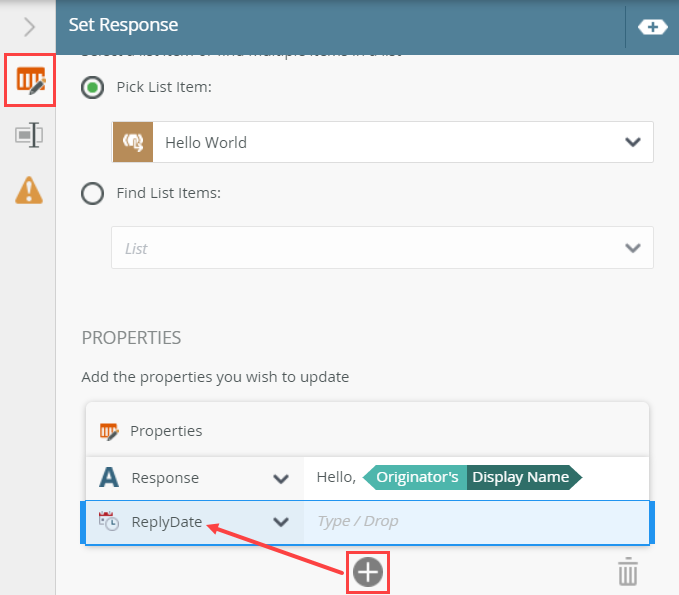679x595 pixels.
Task: Click the Originator's token in Response value
Action: pyautogui.click(x=416, y=477)
